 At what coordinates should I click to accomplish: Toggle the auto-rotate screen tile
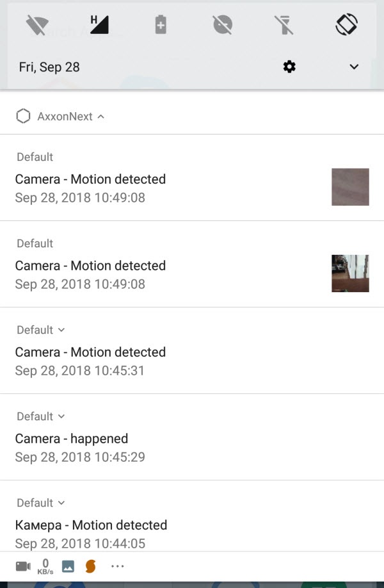click(346, 25)
